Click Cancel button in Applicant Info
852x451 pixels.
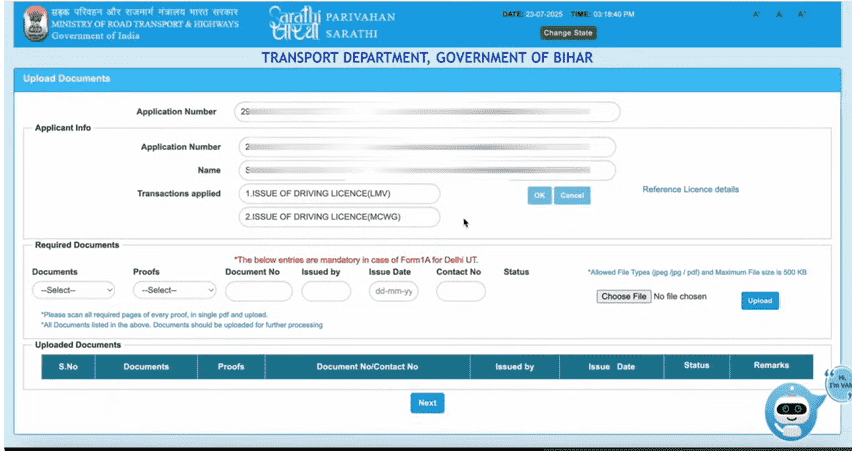[572, 196]
